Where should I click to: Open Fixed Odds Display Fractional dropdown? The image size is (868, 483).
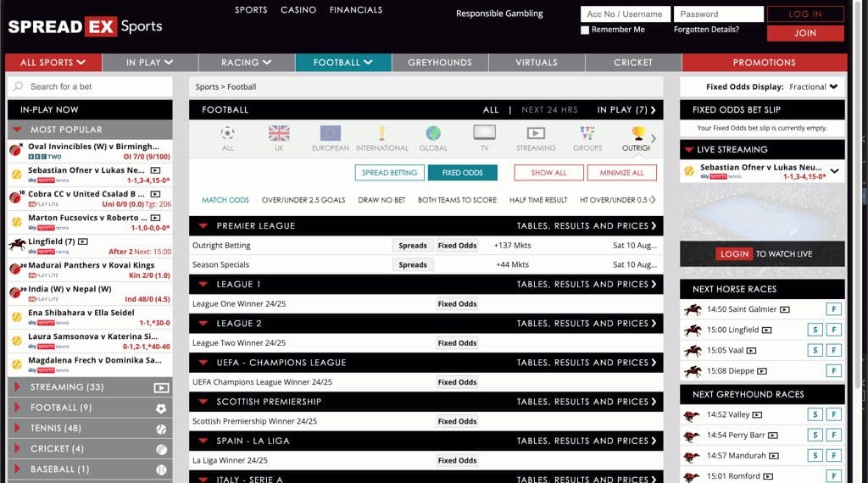click(x=813, y=87)
